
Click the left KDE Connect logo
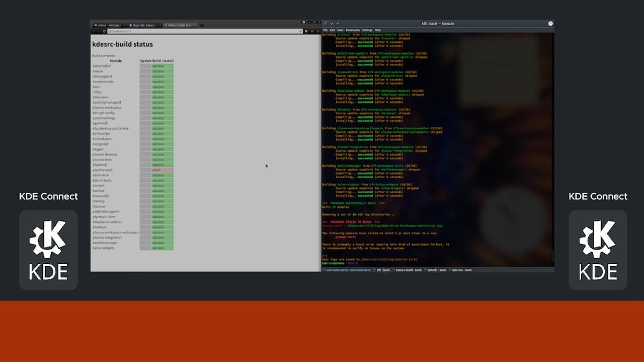tap(48, 250)
